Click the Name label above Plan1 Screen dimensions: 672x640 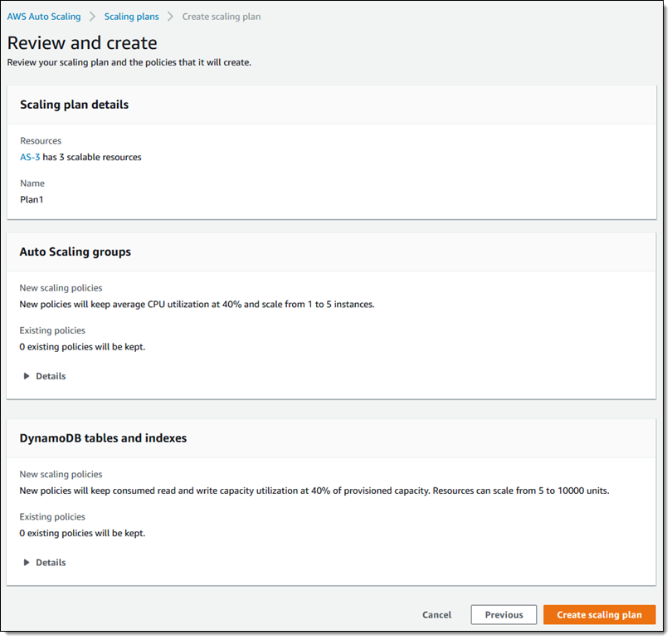tap(32, 183)
